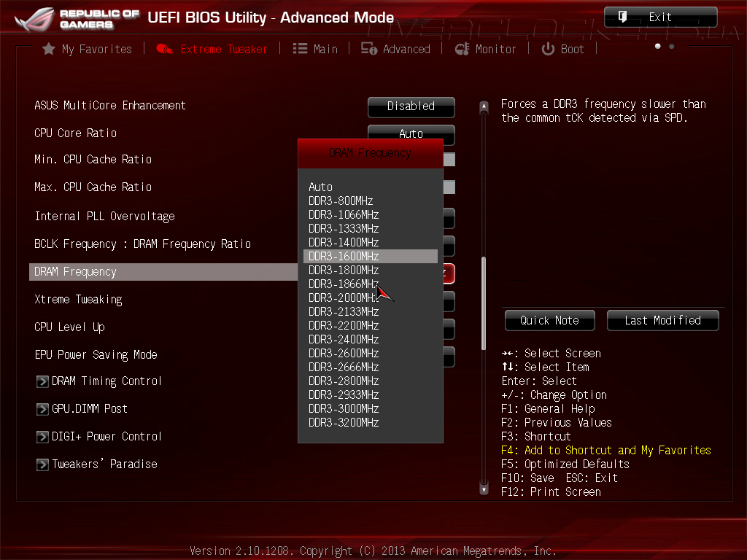Pick DDR3-2666MHz from the list
Viewport: 747px width, 560px height.
coord(370,367)
